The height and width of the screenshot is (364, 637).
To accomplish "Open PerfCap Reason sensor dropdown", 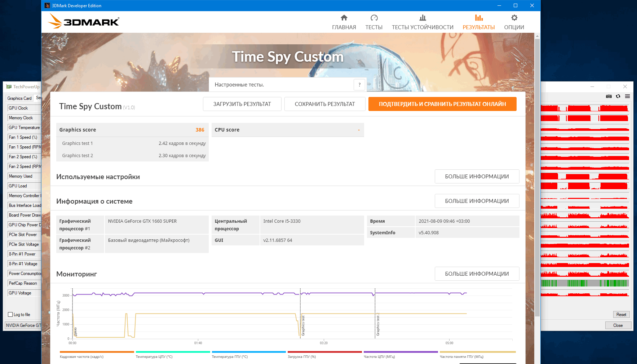I will [24, 283].
